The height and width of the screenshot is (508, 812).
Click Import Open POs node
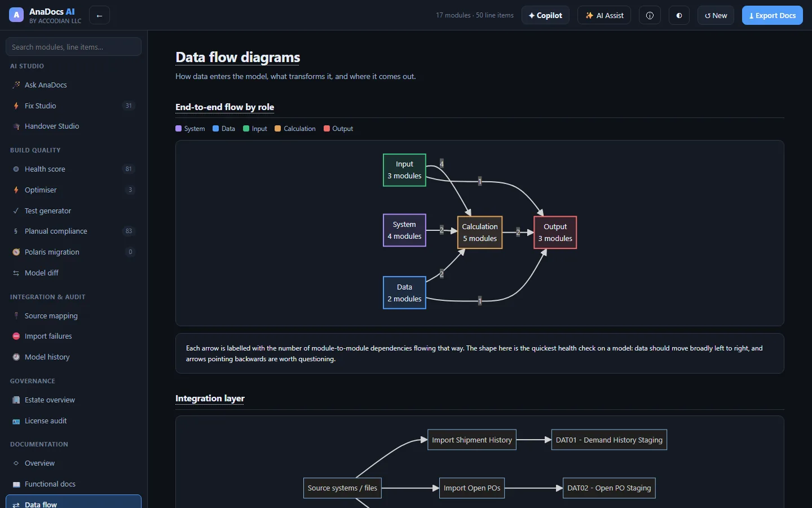click(x=472, y=488)
